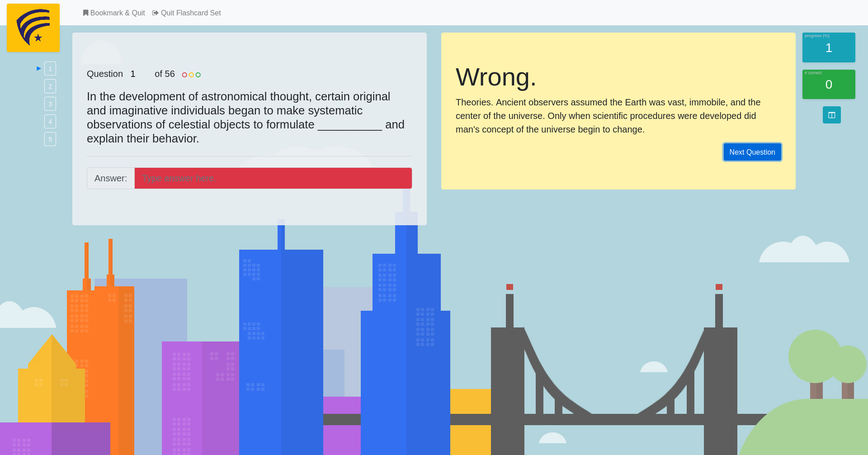Jump to question 4 in sidebar

[50, 122]
